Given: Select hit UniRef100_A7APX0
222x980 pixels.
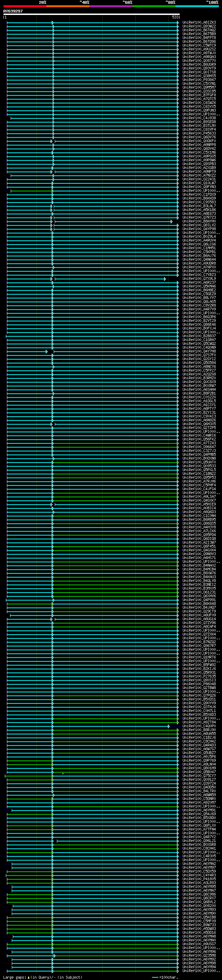Looking at the screenshot, I should [x=199, y=267].
